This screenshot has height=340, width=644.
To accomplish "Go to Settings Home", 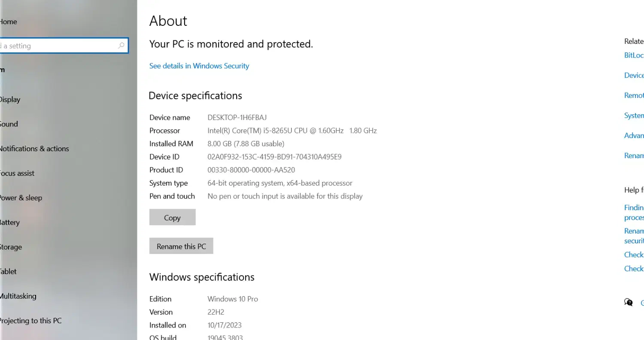I will coord(9,21).
